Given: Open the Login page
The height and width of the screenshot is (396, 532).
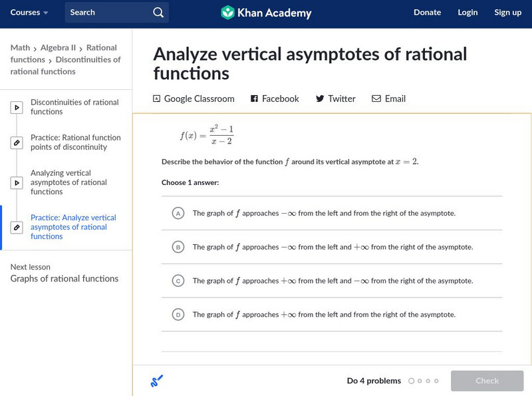Looking at the screenshot, I should click(467, 13).
